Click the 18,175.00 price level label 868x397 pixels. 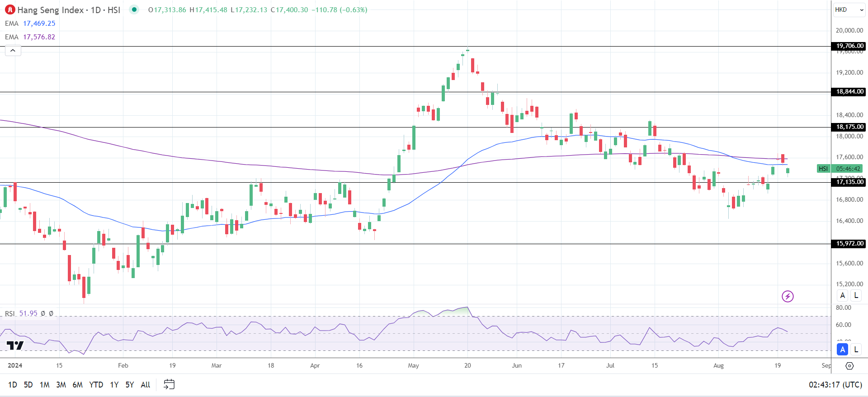click(x=849, y=127)
